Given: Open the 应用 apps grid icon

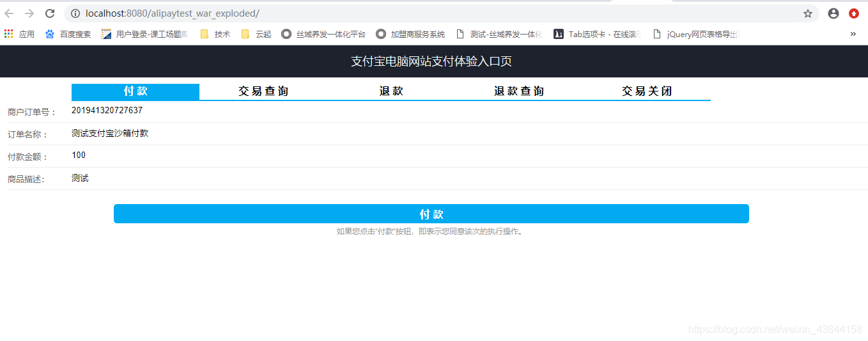Looking at the screenshot, I should [19, 34].
